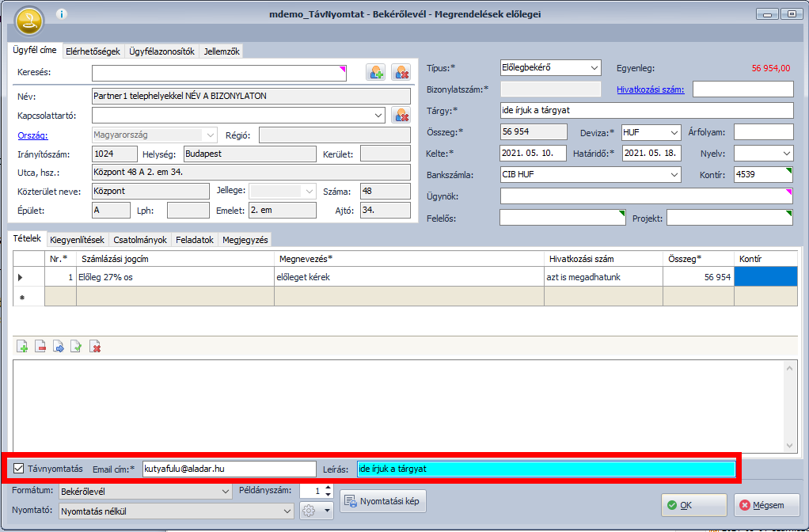Click the Kelte date field
This screenshot has width=809, height=532.
point(533,154)
